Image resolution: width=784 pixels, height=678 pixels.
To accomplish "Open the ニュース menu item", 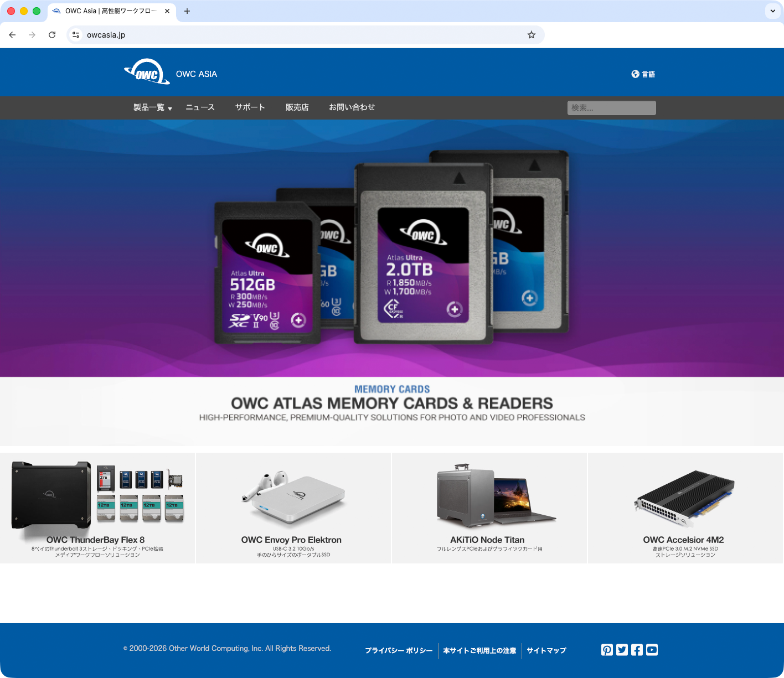I will pyautogui.click(x=200, y=107).
